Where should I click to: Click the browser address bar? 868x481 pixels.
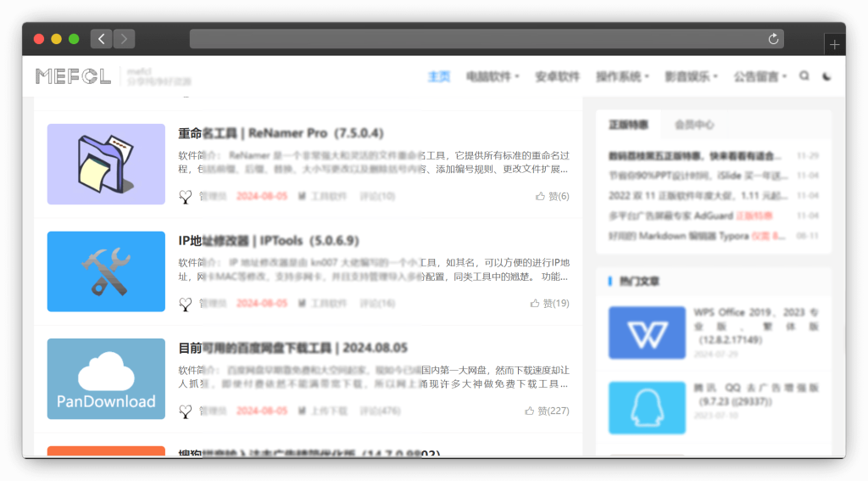pyautogui.click(x=487, y=39)
